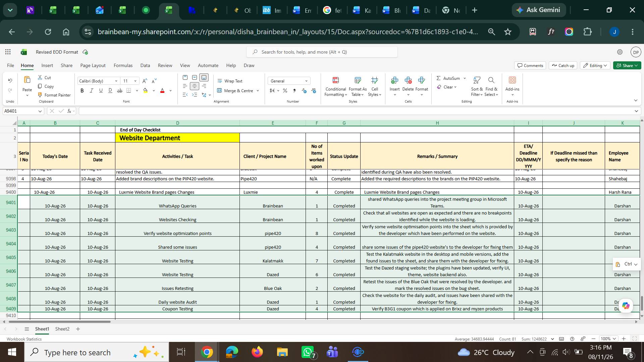Click the Comments button
Image resolution: width=644 pixels, height=362 pixels.
tap(530, 66)
